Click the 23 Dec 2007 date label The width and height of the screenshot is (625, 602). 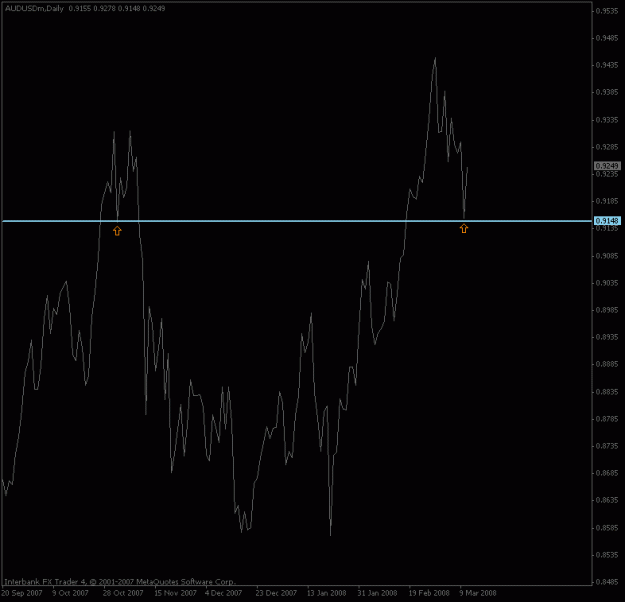click(x=276, y=593)
